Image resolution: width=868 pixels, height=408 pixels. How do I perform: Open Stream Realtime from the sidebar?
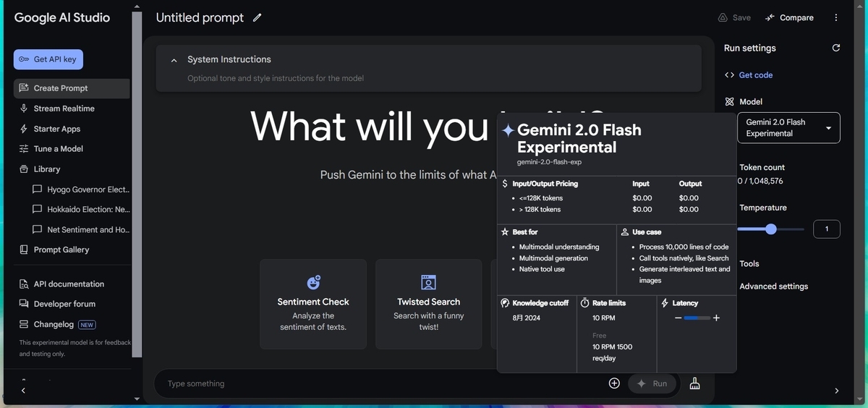click(72, 109)
